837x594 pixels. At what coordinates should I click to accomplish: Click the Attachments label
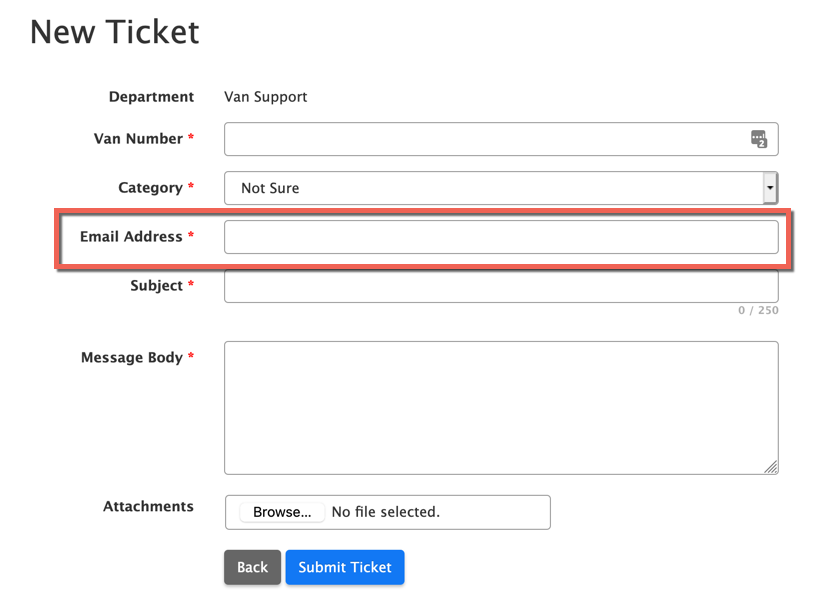[148, 507]
